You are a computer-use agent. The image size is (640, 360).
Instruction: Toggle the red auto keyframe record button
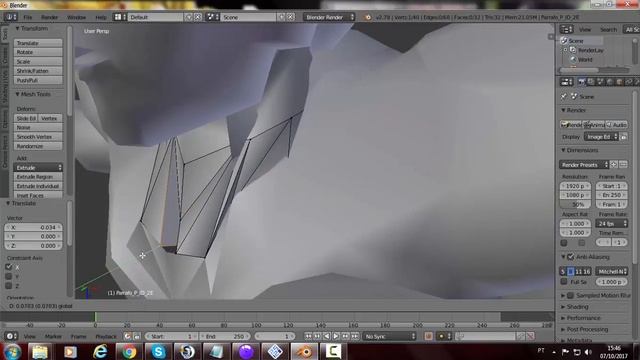(x=428, y=336)
